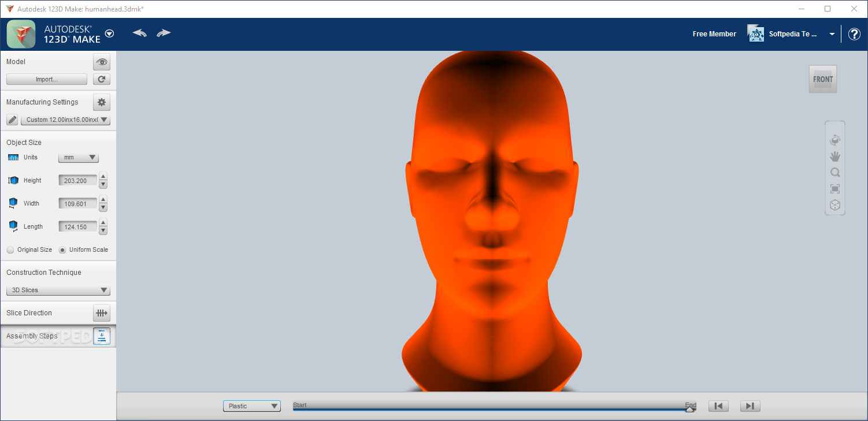868x421 pixels.
Task: Open the Slice Direction tool
Action: click(x=102, y=313)
